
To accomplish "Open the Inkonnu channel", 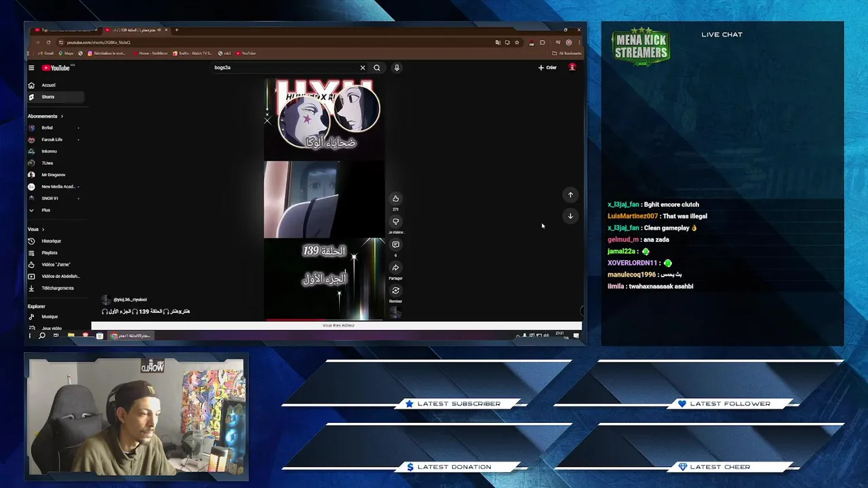I will coord(54,151).
